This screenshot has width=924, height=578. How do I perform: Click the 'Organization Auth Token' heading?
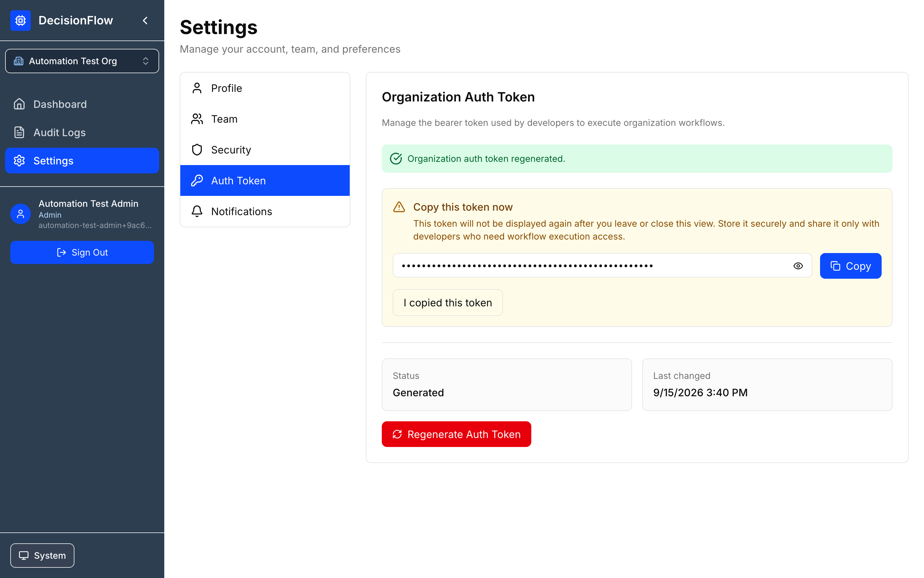click(x=458, y=97)
